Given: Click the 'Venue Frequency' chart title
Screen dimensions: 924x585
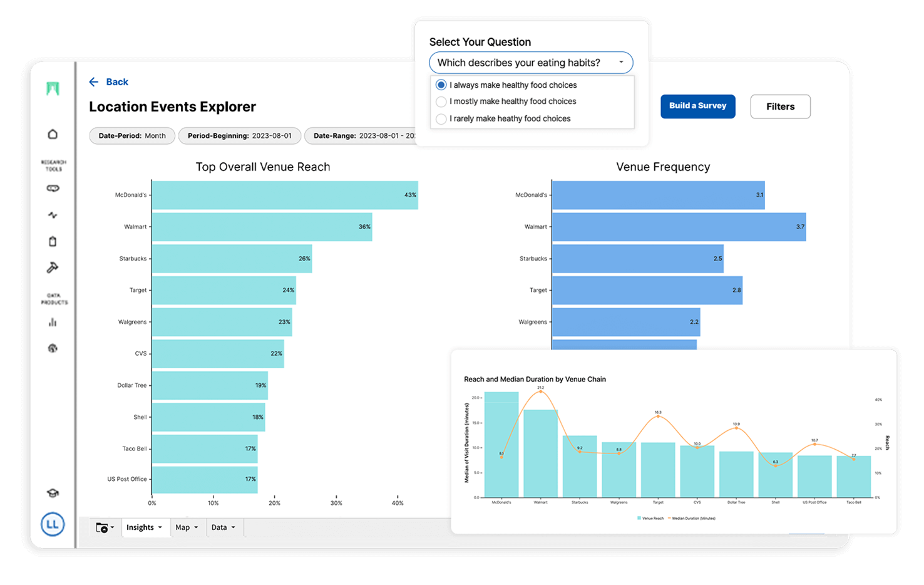Looking at the screenshot, I should click(x=663, y=167).
